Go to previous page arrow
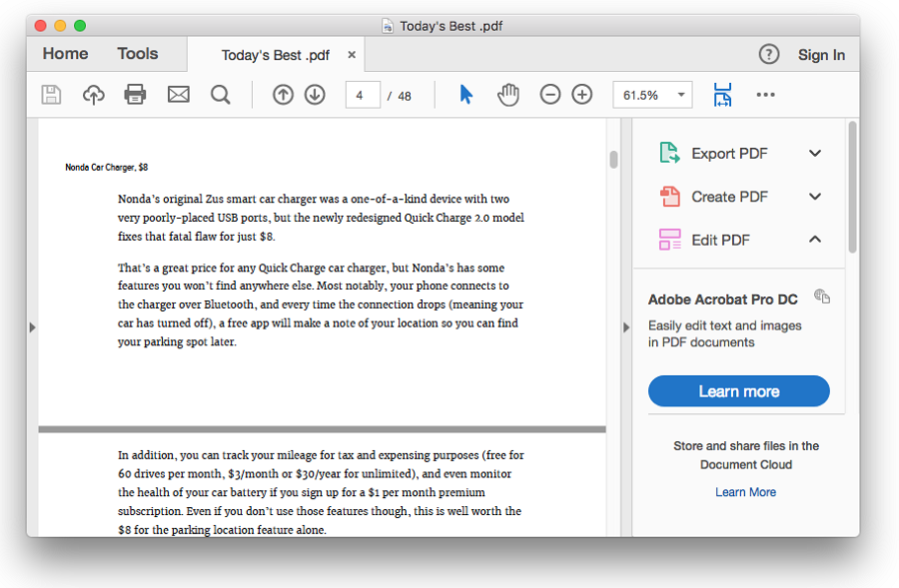 (283, 95)
